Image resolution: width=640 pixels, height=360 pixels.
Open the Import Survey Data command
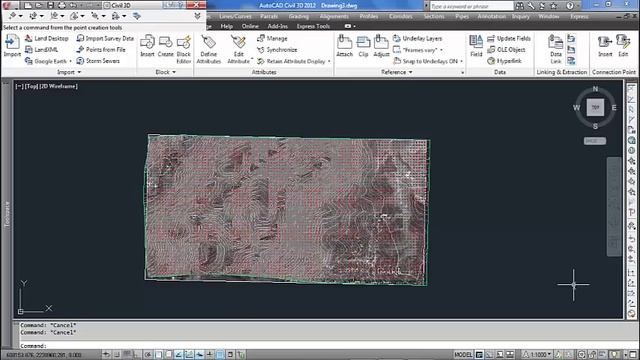[x=105, y=38]
